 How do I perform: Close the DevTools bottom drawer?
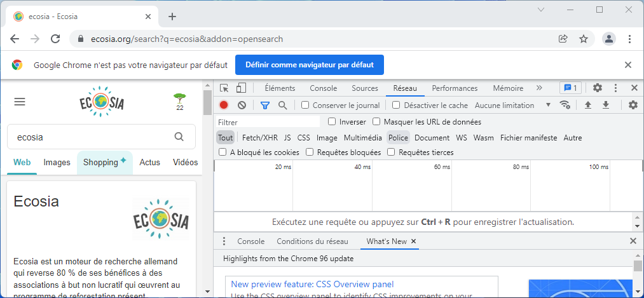click(633, 241)
